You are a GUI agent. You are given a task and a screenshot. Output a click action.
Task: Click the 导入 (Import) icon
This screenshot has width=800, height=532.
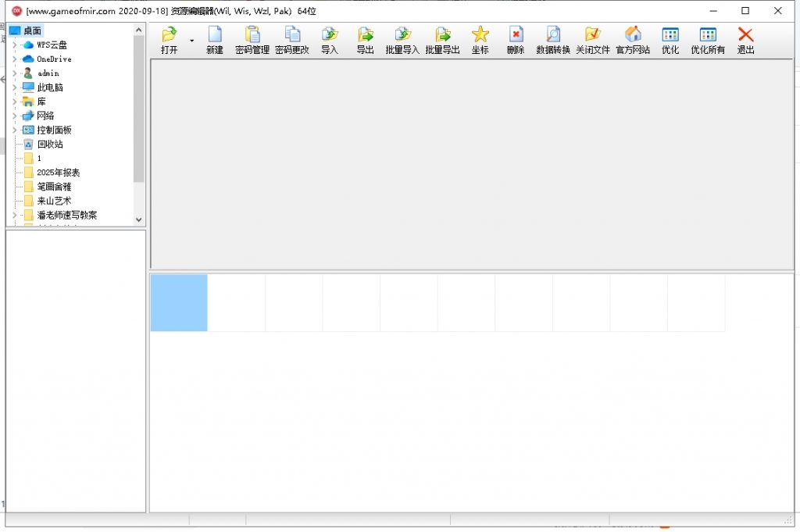click(330, 35)
